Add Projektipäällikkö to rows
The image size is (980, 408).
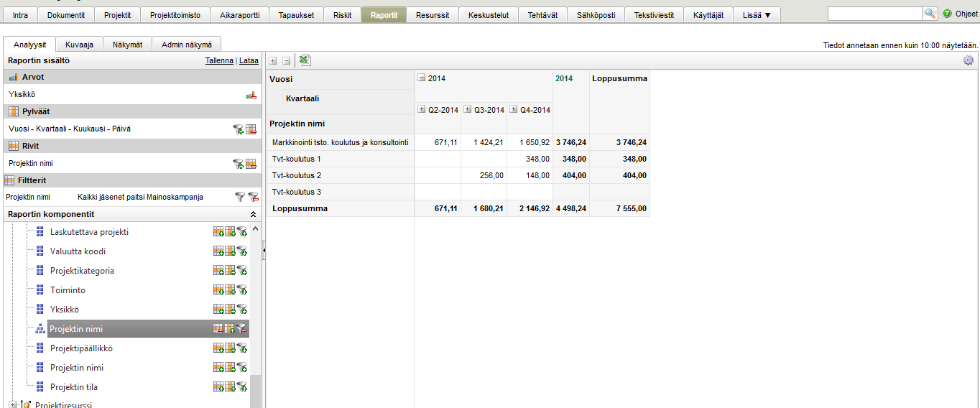tap(218, 348)
